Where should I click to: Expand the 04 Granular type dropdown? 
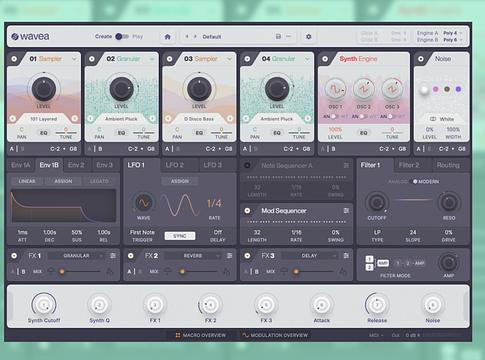pyautogui.click(x=307, y=59)
